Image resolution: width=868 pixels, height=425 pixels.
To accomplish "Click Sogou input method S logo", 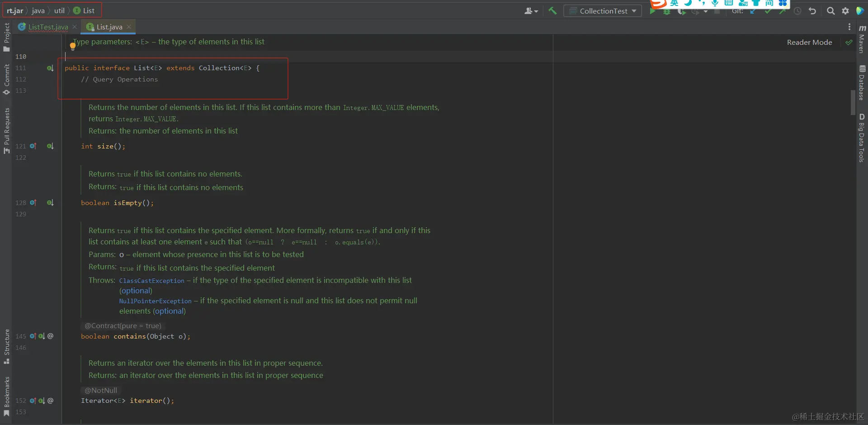I will [659, 4].
